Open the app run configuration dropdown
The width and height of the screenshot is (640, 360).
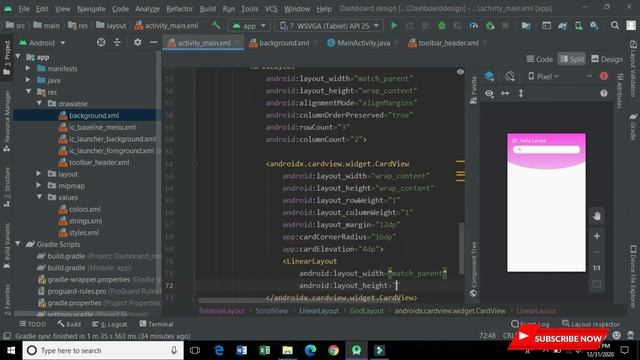click(249, 26)
